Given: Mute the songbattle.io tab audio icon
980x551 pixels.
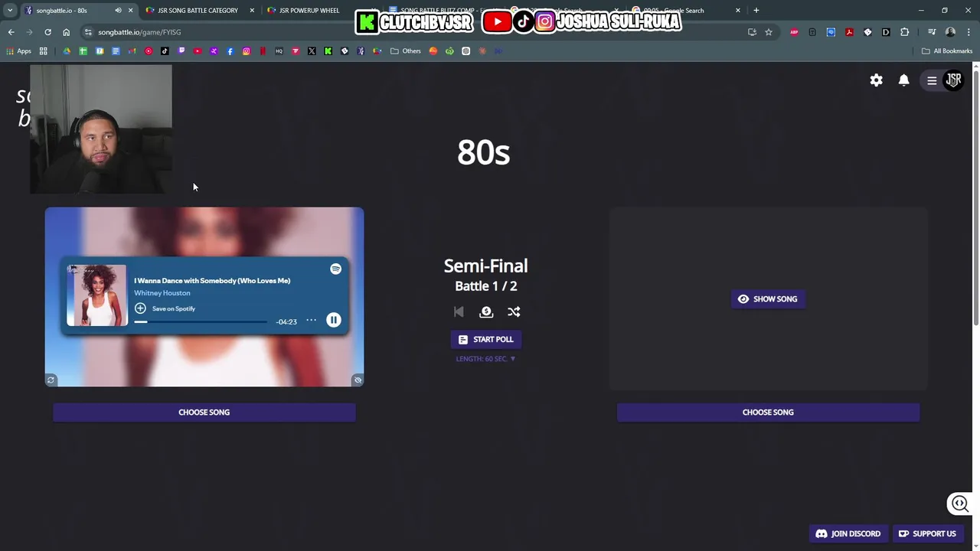Looking at the screenshot, I should coord(118,11).
